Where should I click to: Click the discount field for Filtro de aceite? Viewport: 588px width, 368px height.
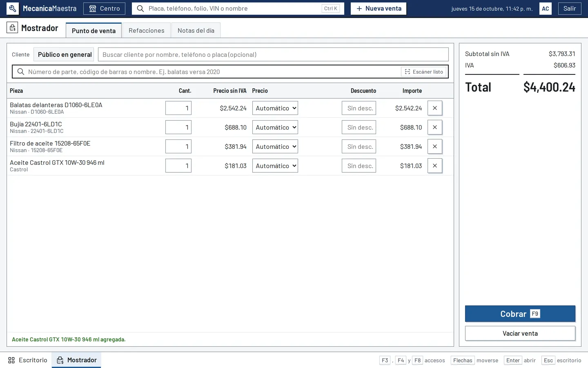tap(359, 146)
